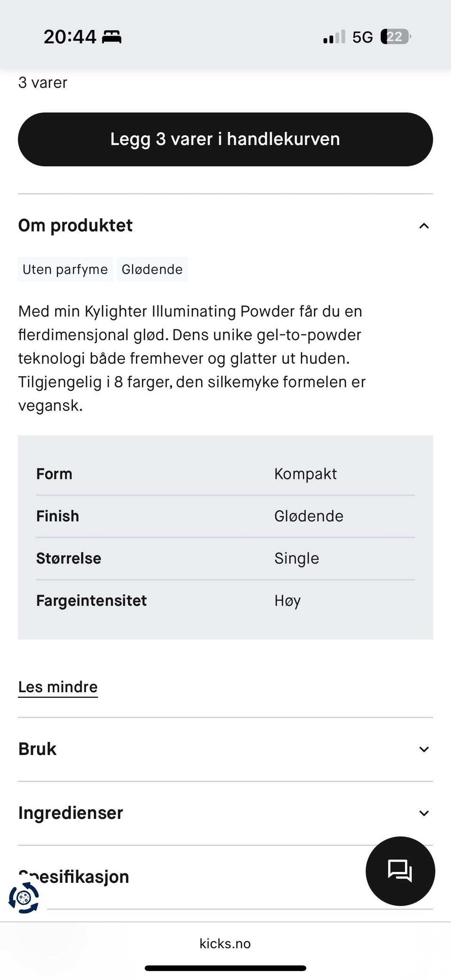Viewport: 451px width, 980px height.
Task: Tap the Om produktet heading
Action: point(76,226)
